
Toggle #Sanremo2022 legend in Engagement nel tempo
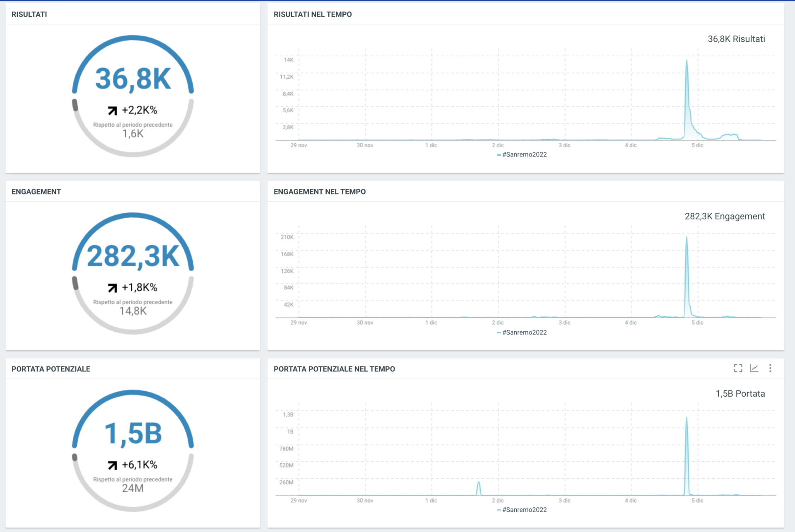tap(522, 332)
